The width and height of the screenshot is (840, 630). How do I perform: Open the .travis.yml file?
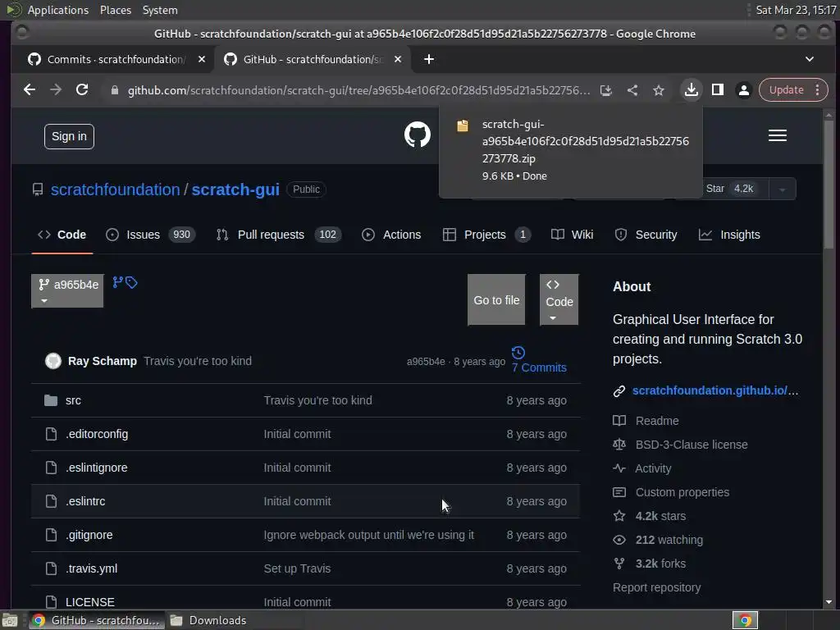pyautogui.click(x=91, y=568)
